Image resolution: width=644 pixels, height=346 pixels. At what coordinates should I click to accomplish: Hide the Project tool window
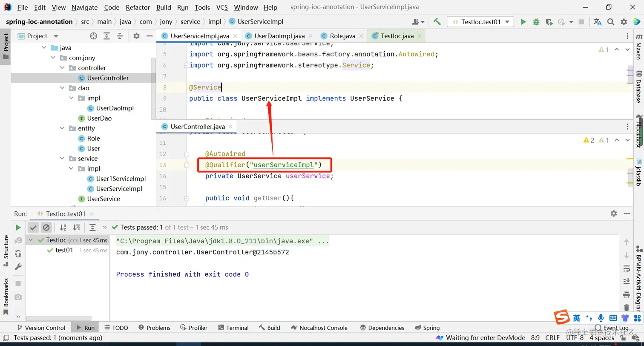tap(149, 36)
